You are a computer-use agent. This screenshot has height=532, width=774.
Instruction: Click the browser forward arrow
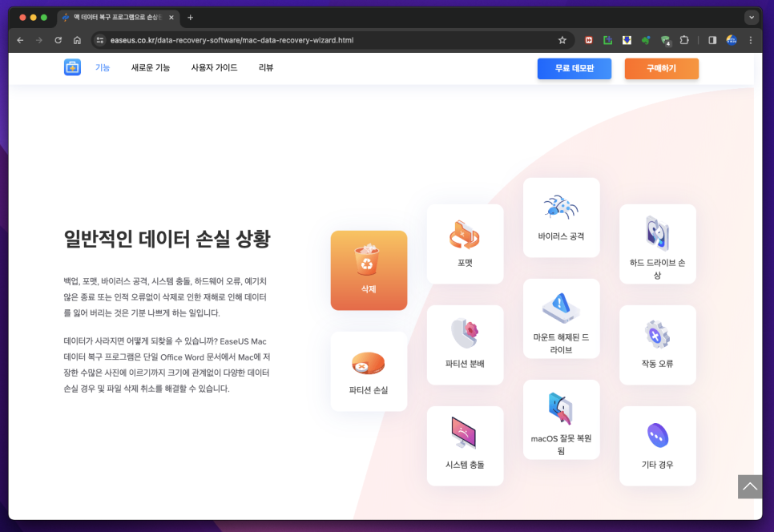(39, 41)
